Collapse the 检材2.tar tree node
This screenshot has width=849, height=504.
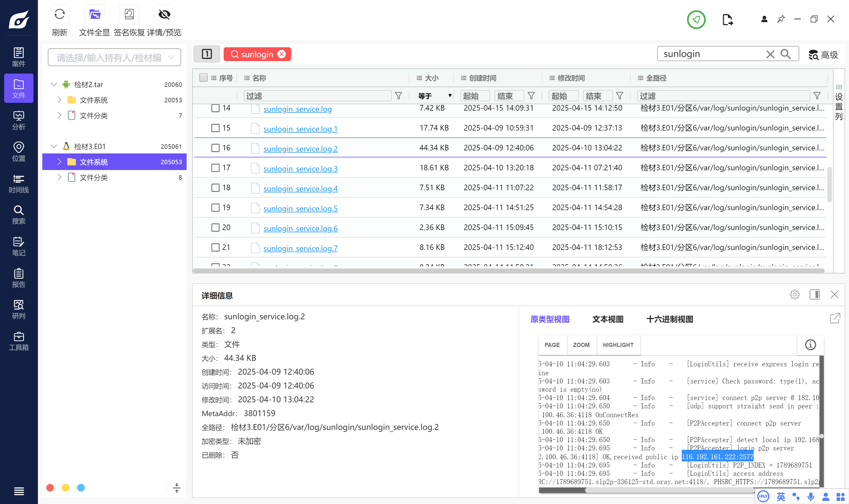(x=54, y=84)
